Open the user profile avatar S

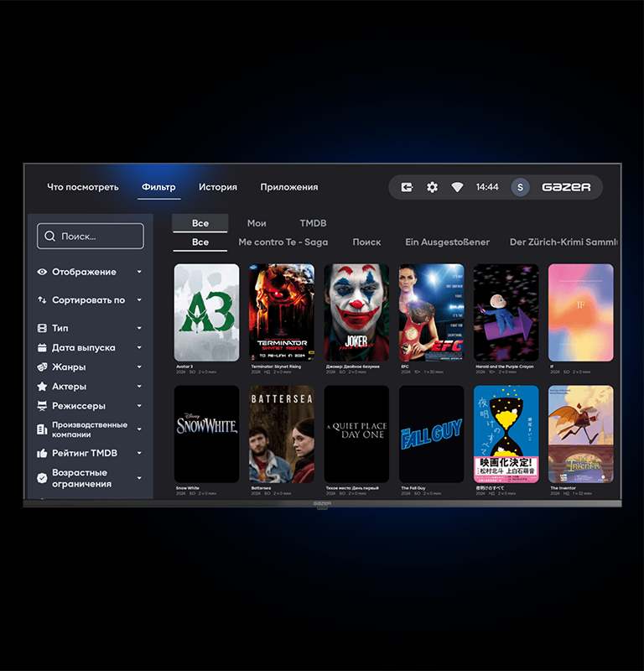tap(521, 187)
